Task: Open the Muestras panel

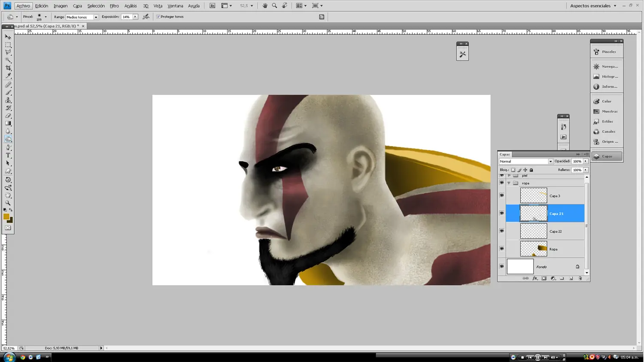Action: pos(607,111)
